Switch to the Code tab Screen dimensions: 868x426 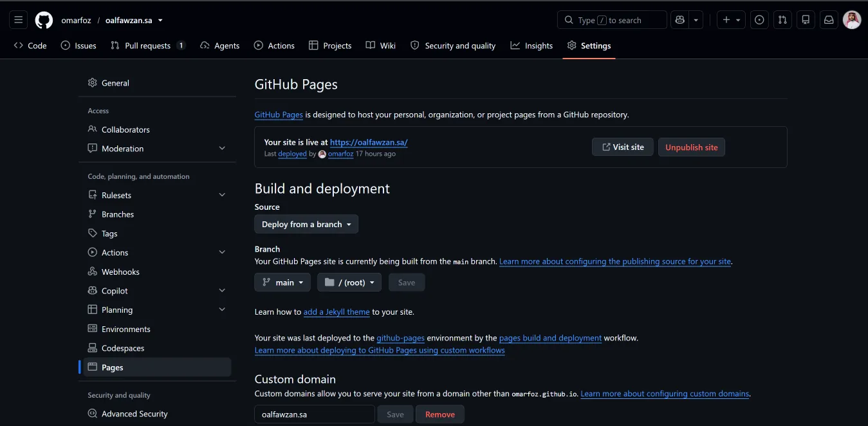coord(30,46)
